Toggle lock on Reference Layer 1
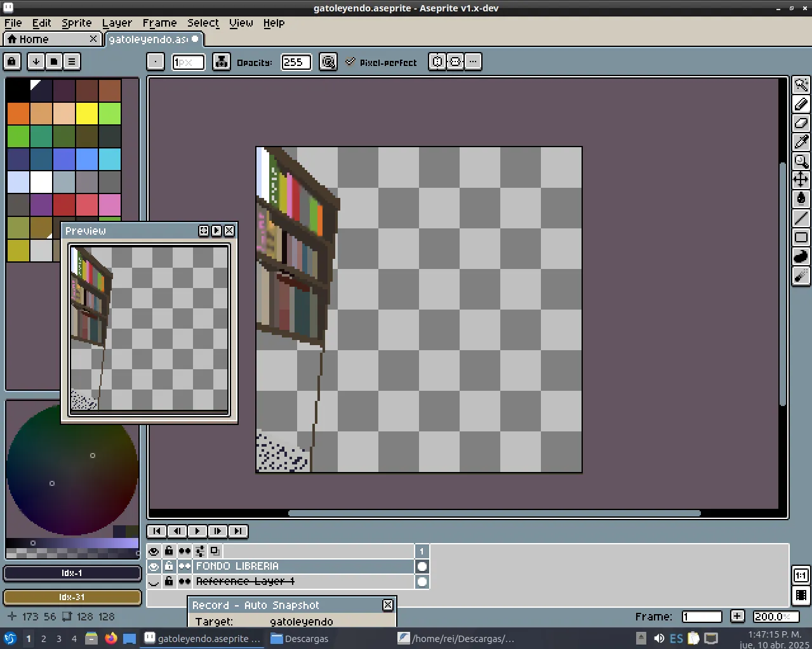 coord(169,582)
